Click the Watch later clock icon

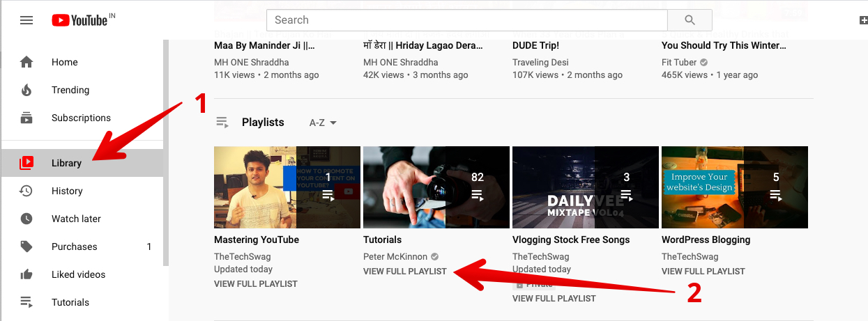coord(26,219)
